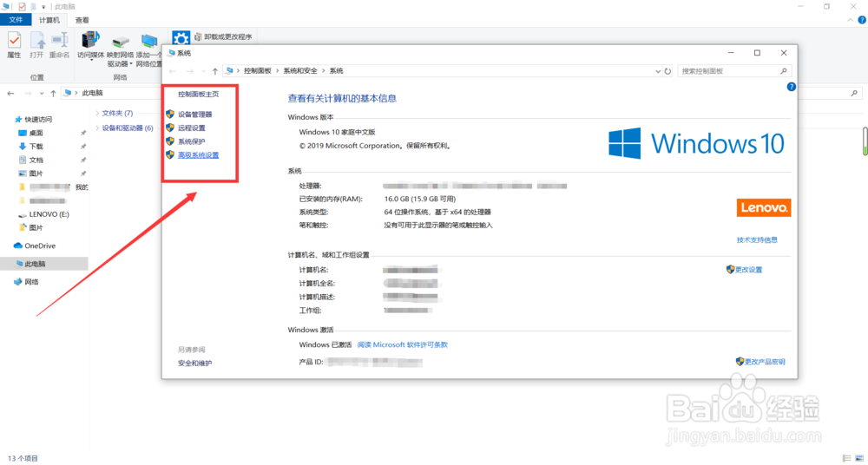Viewport: 868px width, 465px height.
Task: Click the 打开 (Open) ribbon icon
Action: (x=36, y=45)
